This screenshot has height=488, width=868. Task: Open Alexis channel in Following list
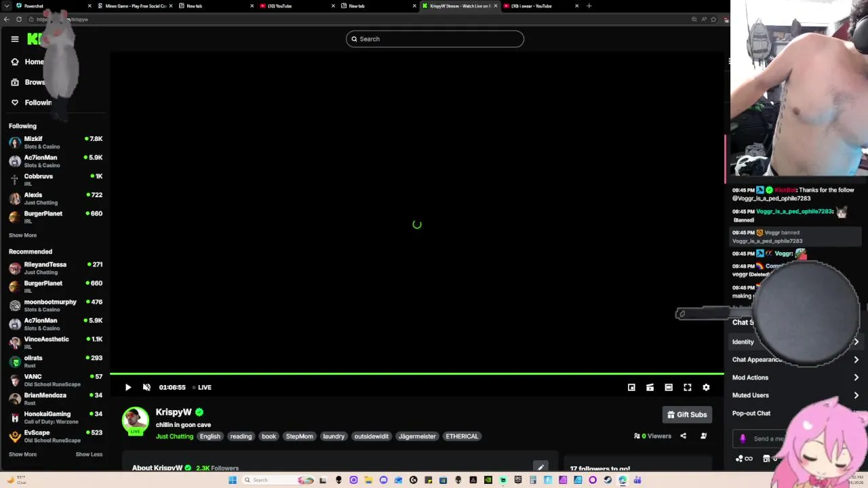(56, 199)
